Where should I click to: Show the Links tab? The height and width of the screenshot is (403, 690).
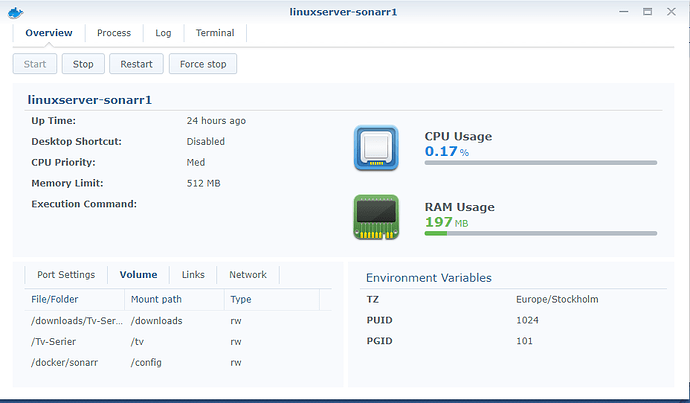click(193, 275)
